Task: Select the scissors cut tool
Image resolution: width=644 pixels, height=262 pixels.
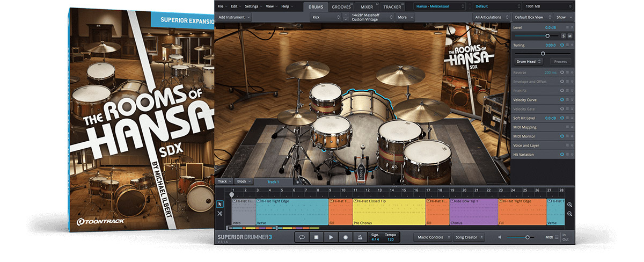Action: (219, 214)
